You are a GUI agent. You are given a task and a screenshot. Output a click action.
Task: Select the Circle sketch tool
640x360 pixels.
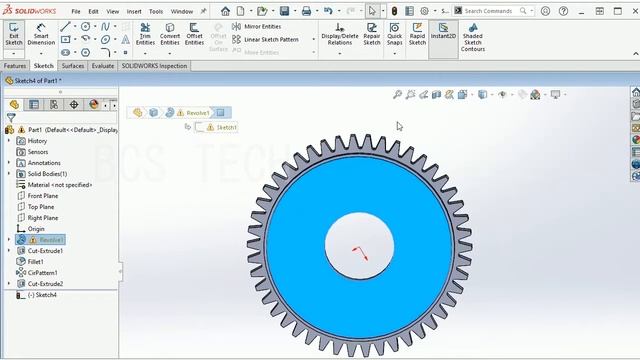point(85,27)
